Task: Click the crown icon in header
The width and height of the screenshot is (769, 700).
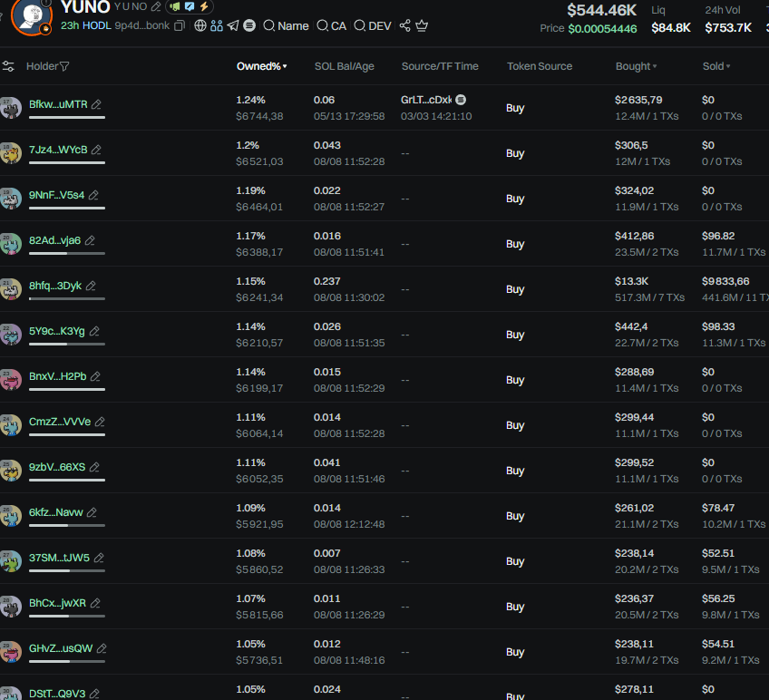Action: (422, 25)
